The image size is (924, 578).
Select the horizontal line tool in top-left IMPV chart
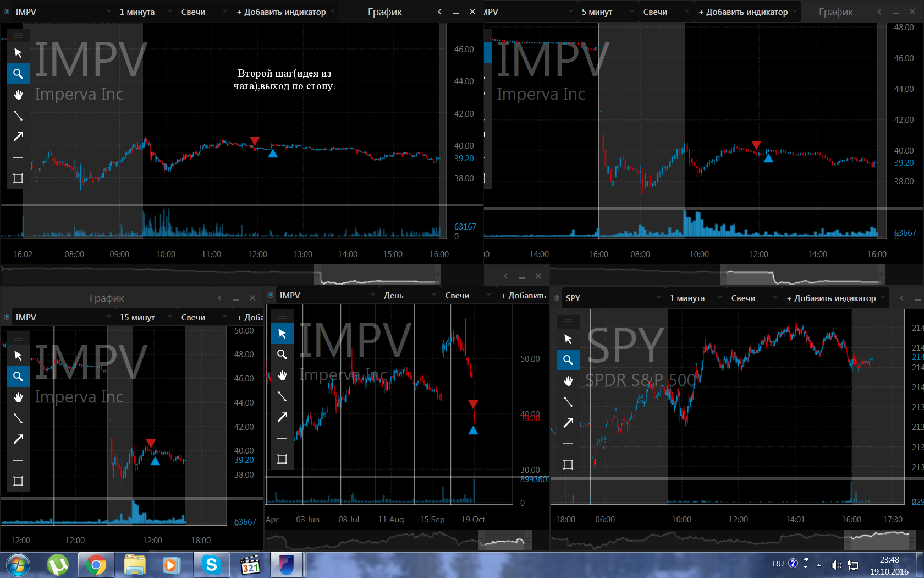(18, 157)
